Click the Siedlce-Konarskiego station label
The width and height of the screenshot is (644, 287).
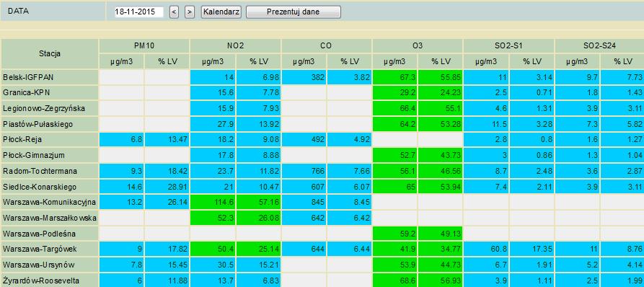50,187
